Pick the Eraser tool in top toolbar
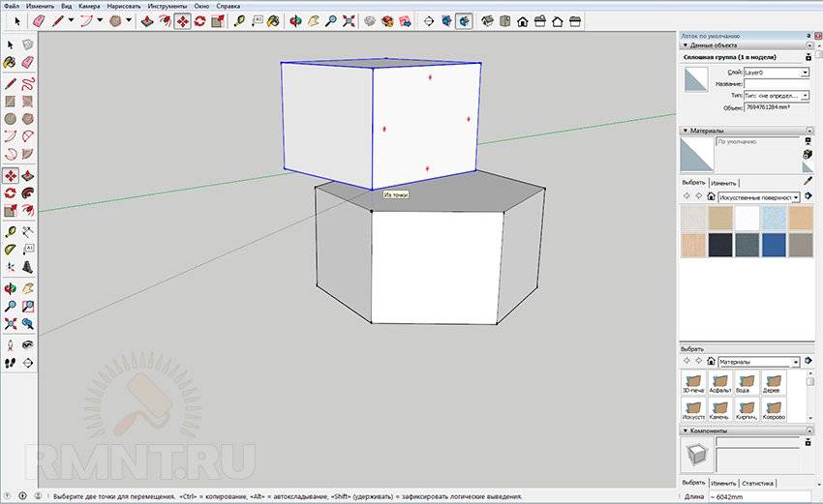The image size is (823, 504). click(39, 20)
